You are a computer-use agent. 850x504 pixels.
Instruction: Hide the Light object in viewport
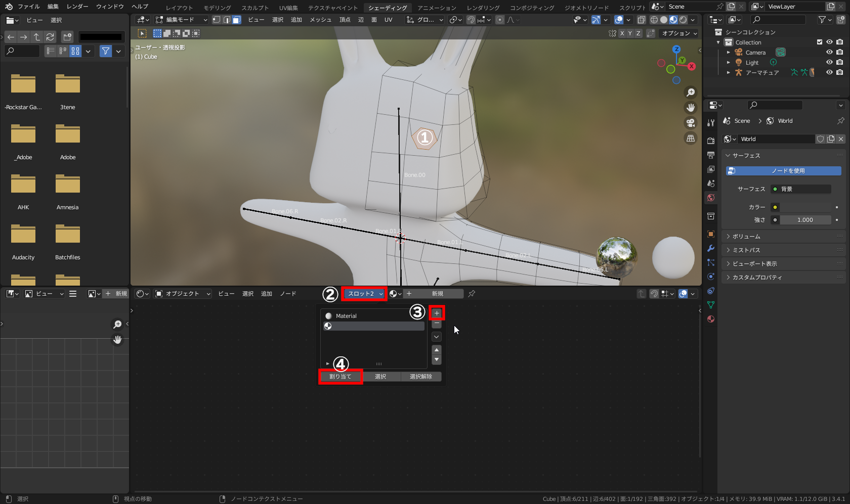(x=829, y=62)
